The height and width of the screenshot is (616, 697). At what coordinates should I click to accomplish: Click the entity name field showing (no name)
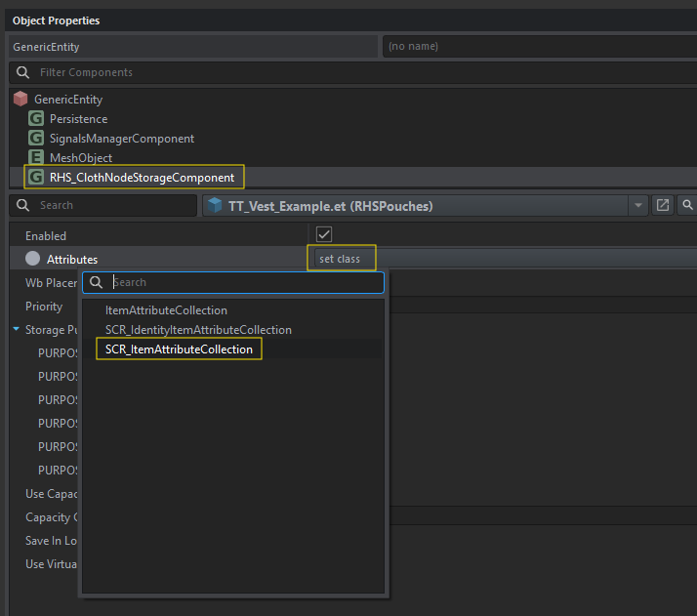coord(537,46)
